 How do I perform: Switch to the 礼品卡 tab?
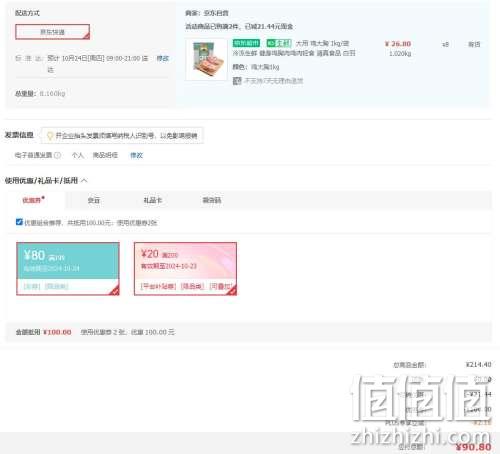pyautogui.click(x=153, y=200)
